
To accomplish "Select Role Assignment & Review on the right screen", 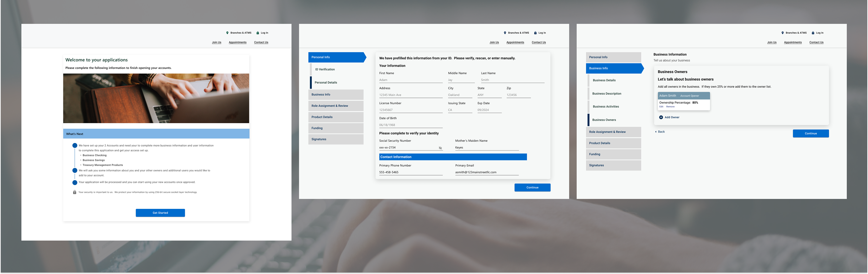I will click(x=614, y=132).
